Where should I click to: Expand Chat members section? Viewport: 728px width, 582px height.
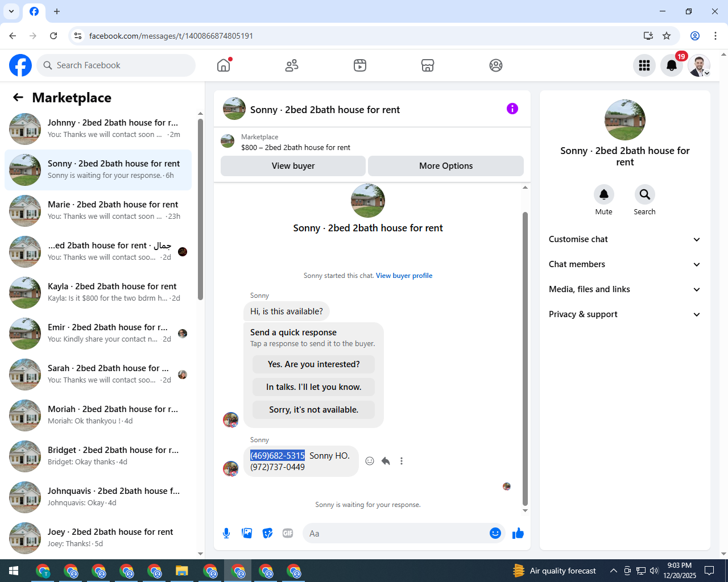pyautogui.click(x=624, y=264)
